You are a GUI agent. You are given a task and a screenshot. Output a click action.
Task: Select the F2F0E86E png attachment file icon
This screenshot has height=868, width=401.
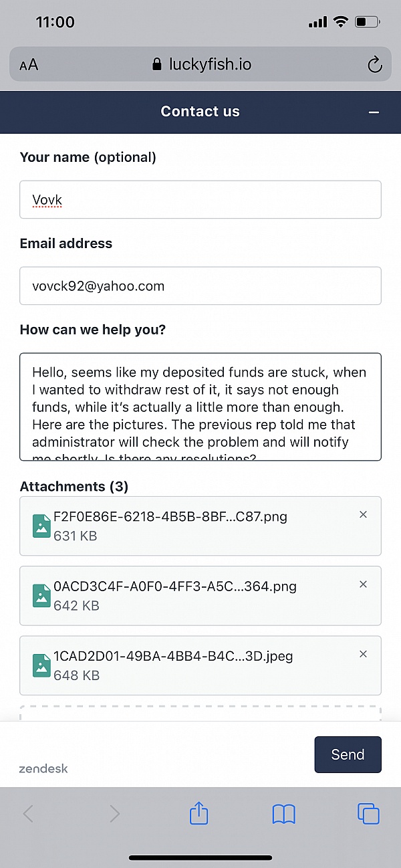click(42, 526)
